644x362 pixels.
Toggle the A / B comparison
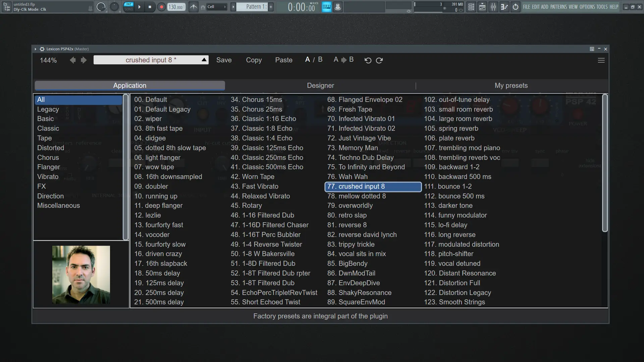point(314,60)
